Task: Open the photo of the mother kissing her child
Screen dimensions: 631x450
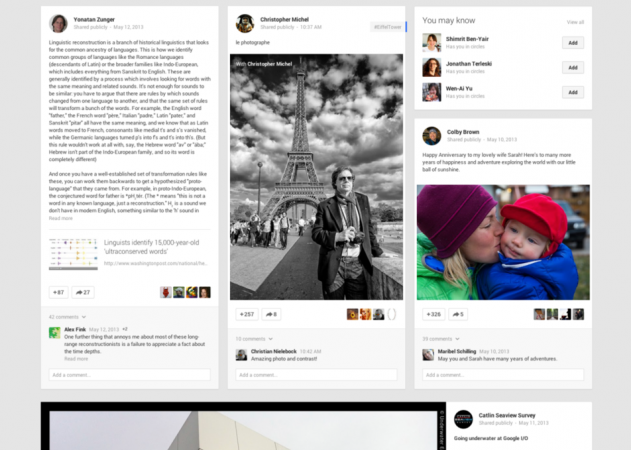Action: (x=503, y=243)
